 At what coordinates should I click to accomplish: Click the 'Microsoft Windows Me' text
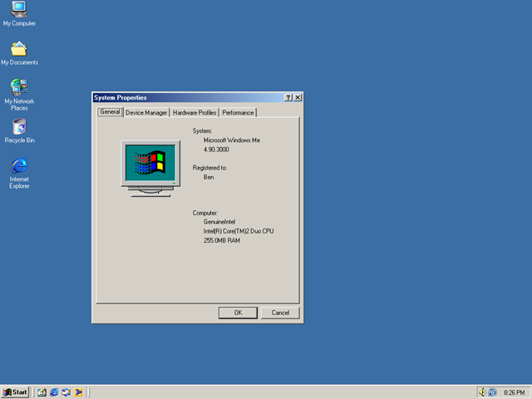(232, 140)
